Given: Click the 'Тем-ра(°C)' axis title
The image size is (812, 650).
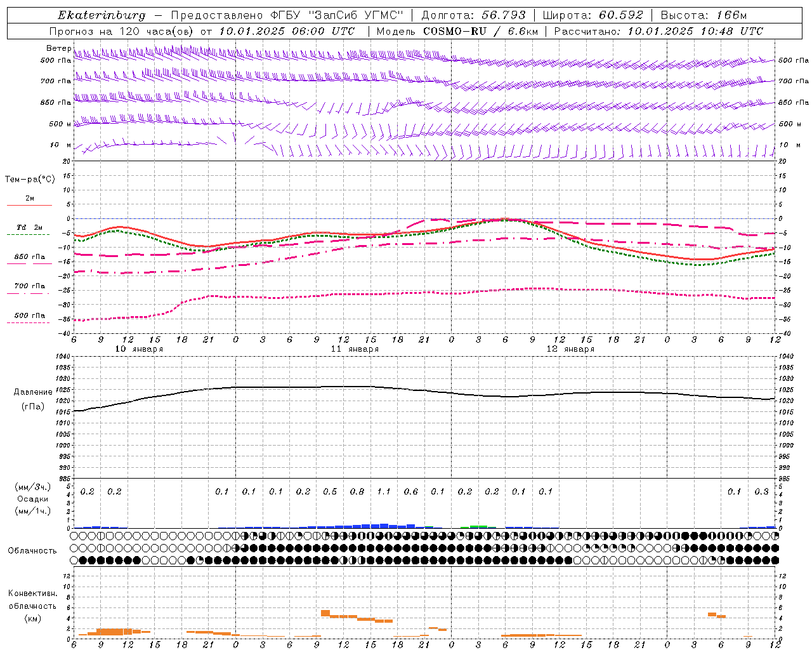Looking at the screenshot, I should tap(30, 180).
